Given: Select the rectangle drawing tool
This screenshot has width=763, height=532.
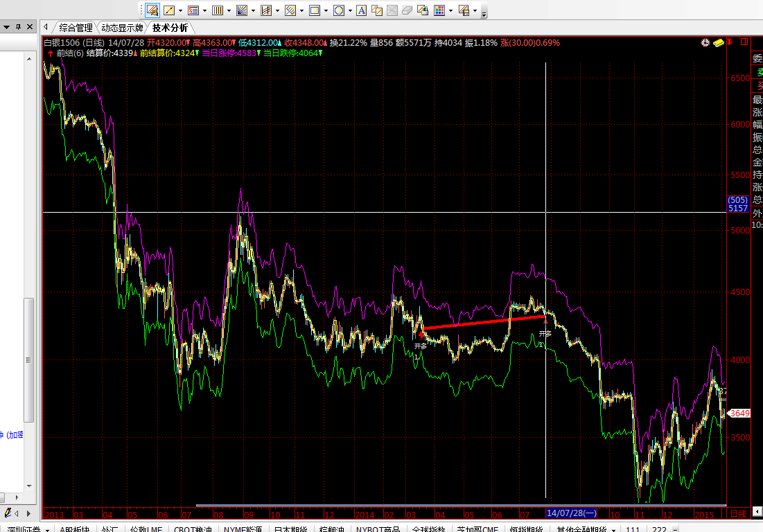Looking at the screenshot, I should coord(315,10).
